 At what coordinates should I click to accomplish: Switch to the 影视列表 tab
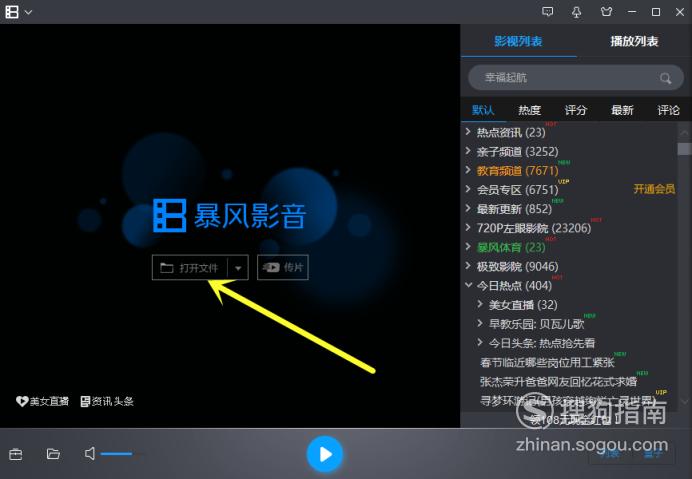coord(518,41)
